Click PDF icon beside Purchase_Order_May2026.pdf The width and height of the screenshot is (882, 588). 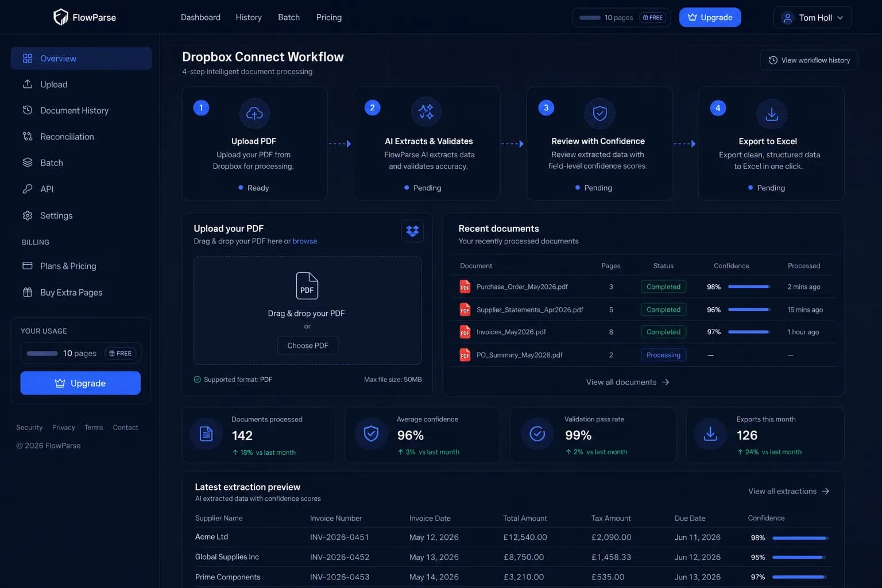tap(465, 287)
